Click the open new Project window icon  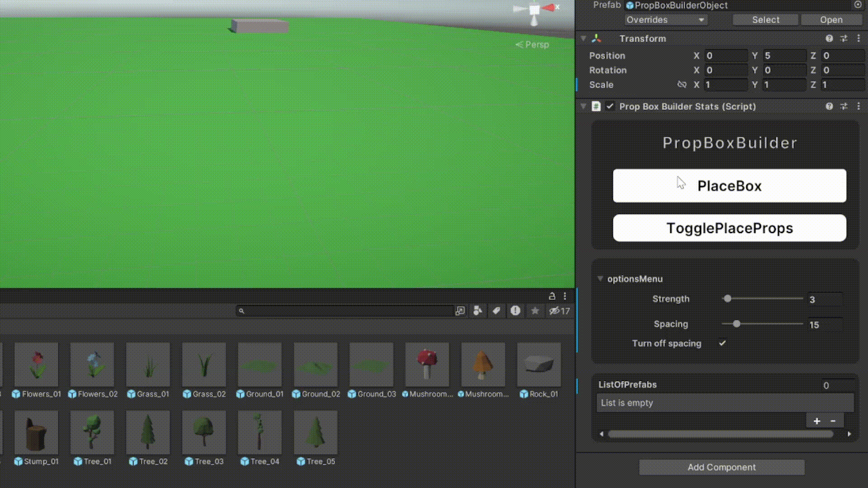[460, 311]
